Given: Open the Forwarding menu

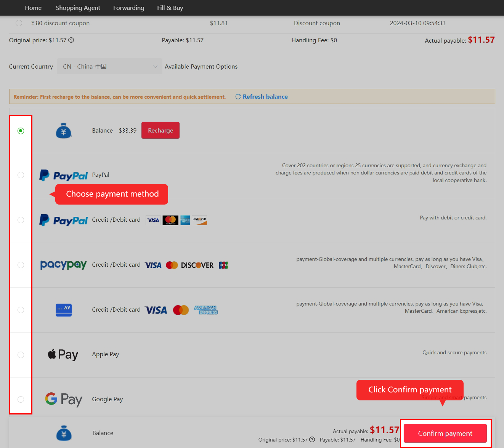Looking at the screenshot, I should coord(128,8).
